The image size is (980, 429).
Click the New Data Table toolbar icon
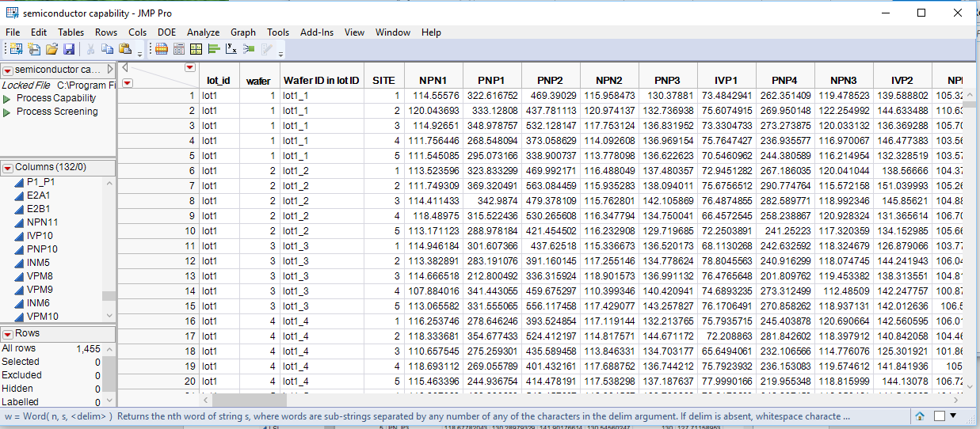[x=16, y=49]
